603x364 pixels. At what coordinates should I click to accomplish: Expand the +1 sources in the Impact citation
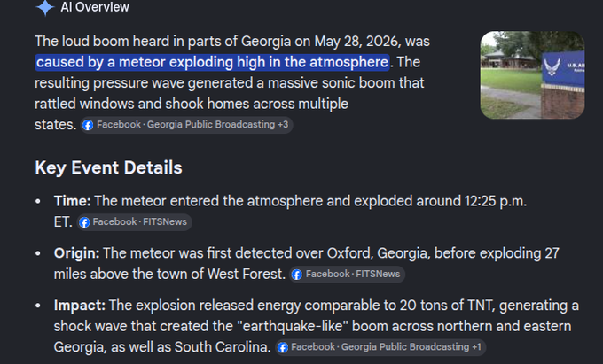pyautogui.click(x=477, y=346)
